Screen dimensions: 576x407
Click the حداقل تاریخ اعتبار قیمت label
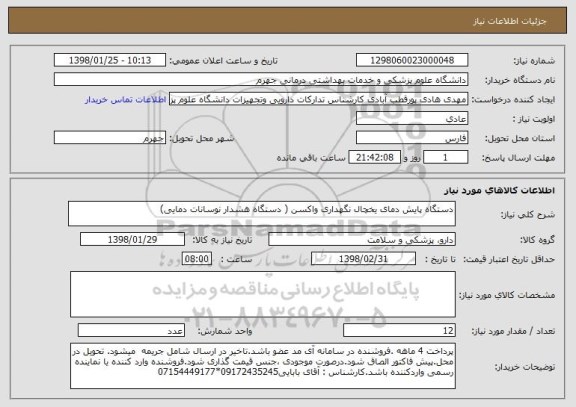coord(509,259)
